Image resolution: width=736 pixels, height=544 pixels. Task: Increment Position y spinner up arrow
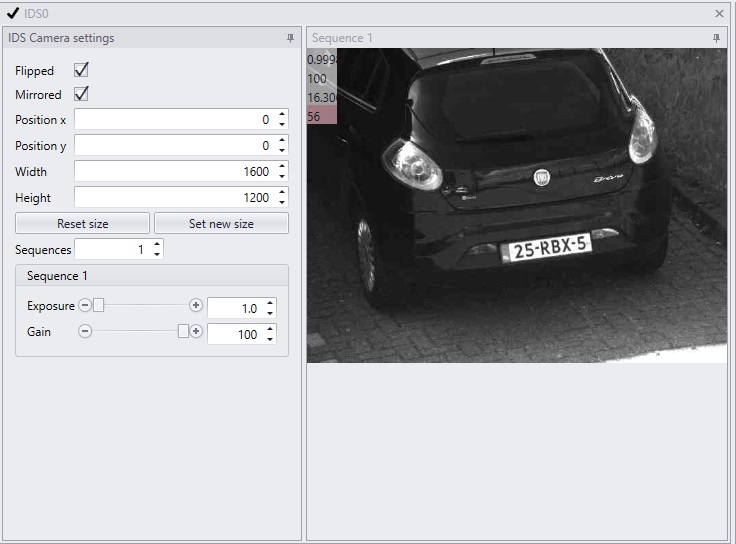[282, 140]
